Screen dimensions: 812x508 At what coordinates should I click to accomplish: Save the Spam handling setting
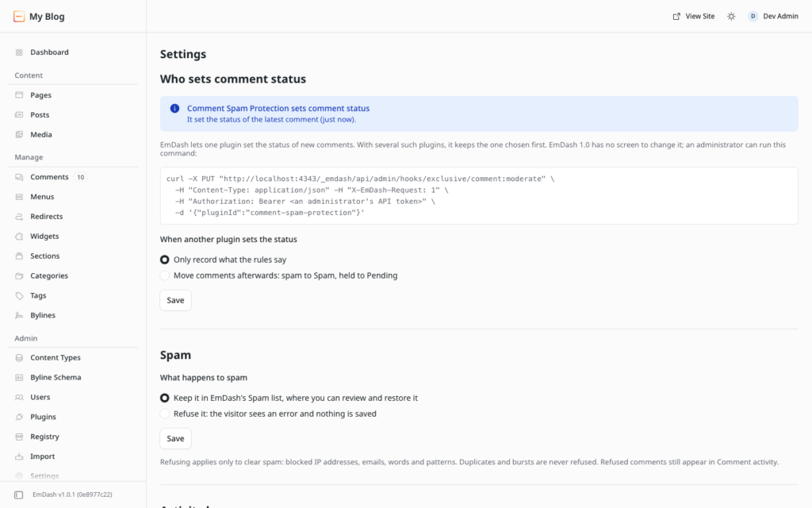(x=175, y=438)
